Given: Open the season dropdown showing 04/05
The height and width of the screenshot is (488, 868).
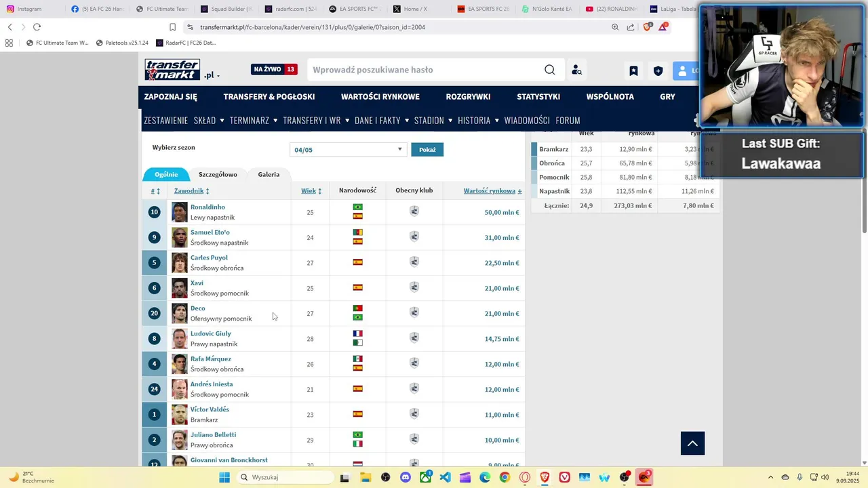Looking at the screenshot, I should (x=348, y=150).
